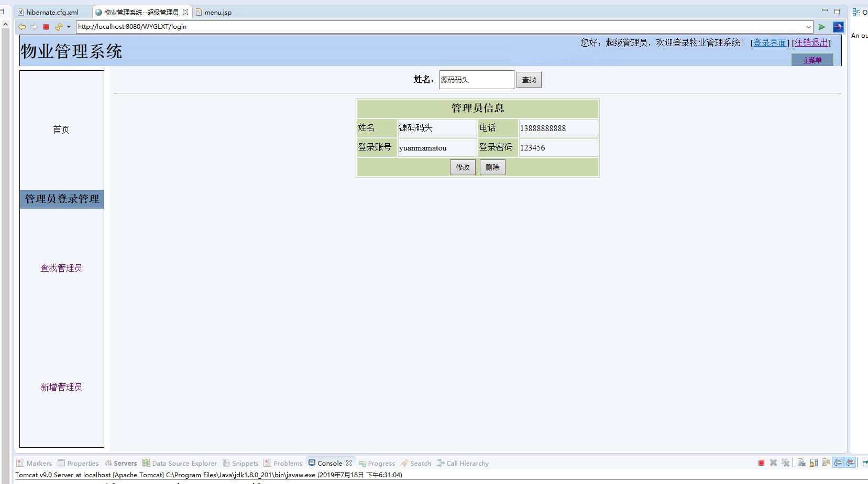Remove all terminated launches from Console

(x=786, y=463)
